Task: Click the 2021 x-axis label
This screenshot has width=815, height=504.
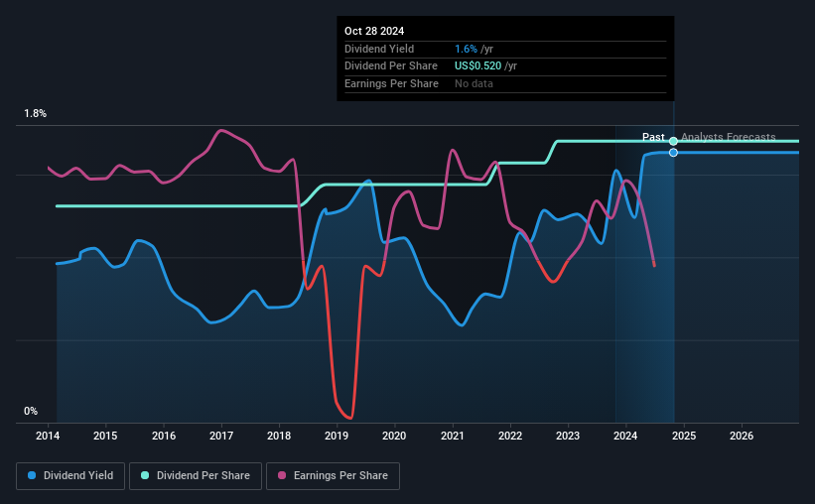Action: pos(453,436)
